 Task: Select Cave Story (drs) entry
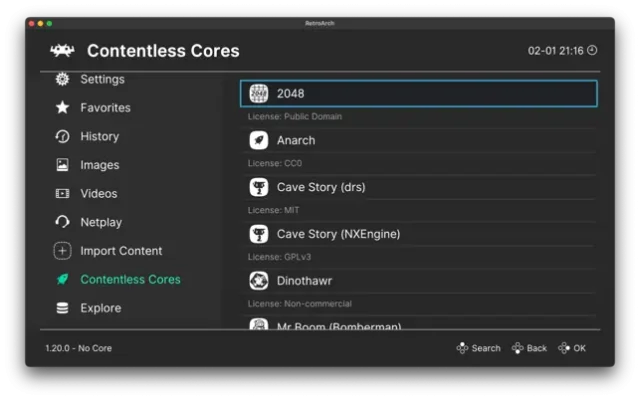pyautogui.click(x=321, y=187)
